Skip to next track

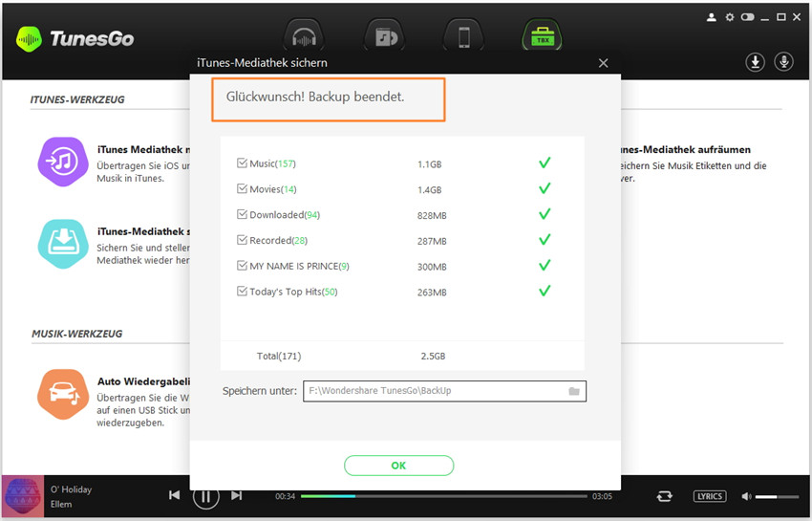click(x=237, y=495)
